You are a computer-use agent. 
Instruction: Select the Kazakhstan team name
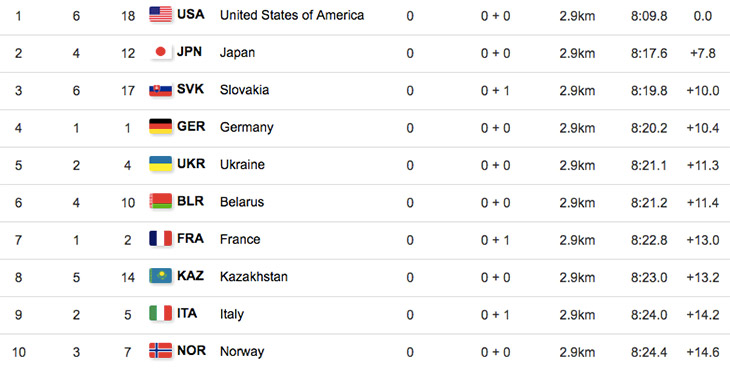pos(254,277)
